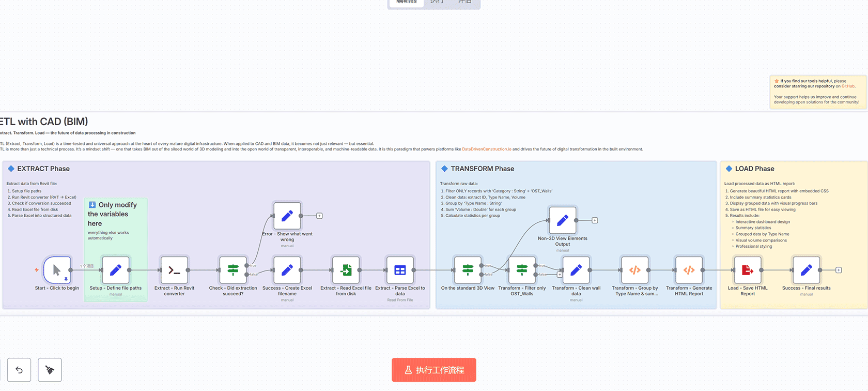
Task: Open the DataDrivenConstruction.io link
Action: tap(486, 149)
